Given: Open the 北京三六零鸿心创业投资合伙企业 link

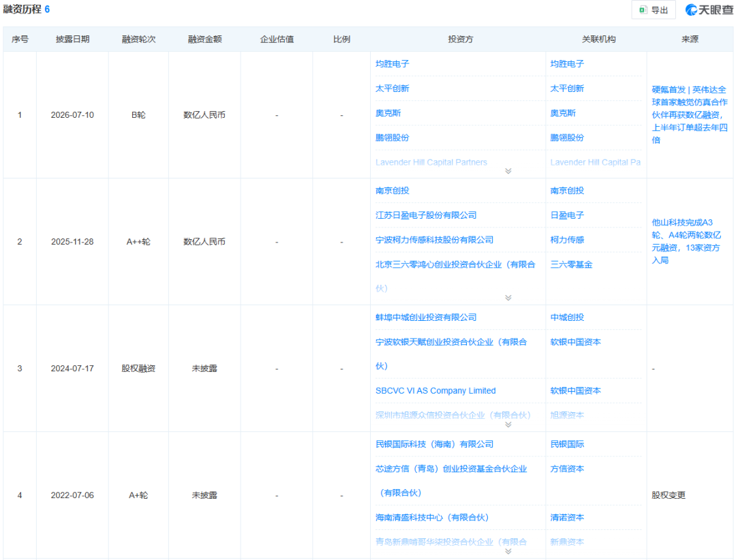Looking at the screenshot, I should 455,276.
